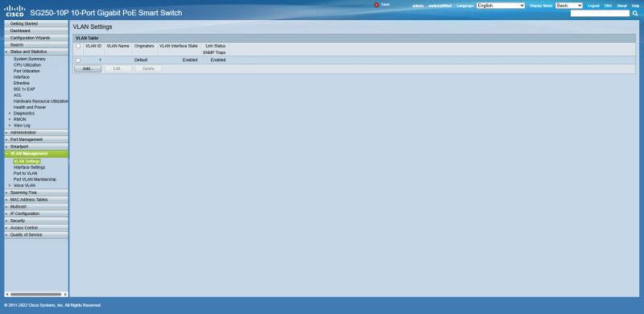The image size is (644, 314).
Task: Click the magnifier search icon
Action: click(635, 14)
